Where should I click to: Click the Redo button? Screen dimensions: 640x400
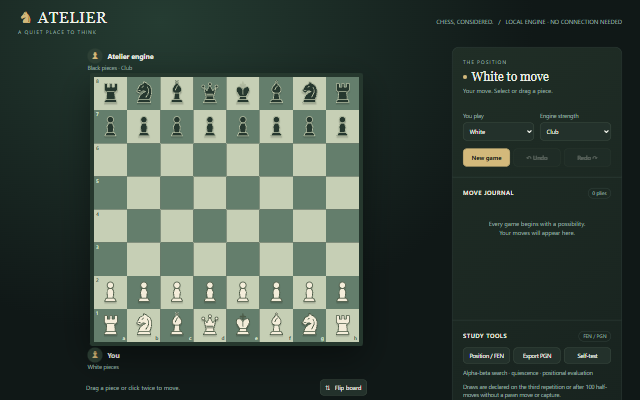click(587, 158)
